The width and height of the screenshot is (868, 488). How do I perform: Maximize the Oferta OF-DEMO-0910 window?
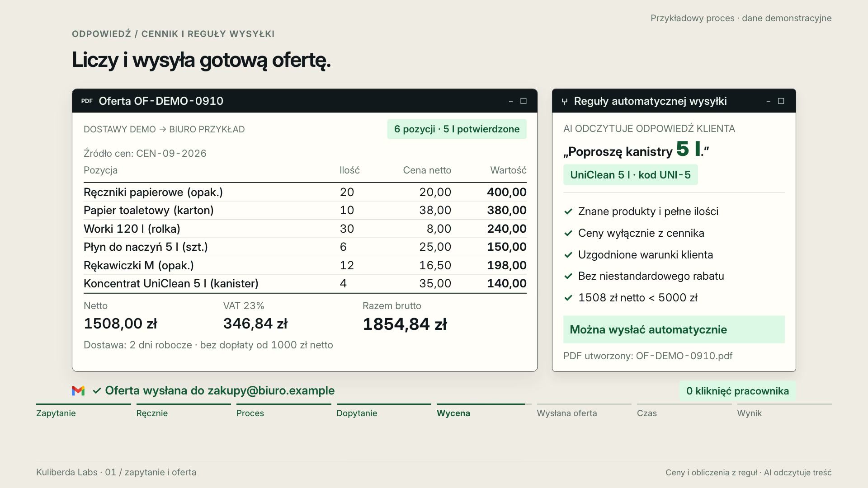[x=524, y=101]
